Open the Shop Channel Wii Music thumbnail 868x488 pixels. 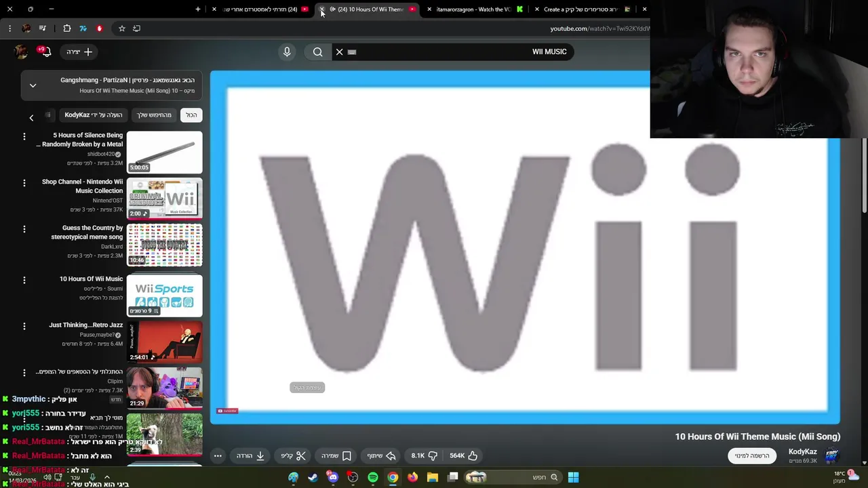[165, 199]
